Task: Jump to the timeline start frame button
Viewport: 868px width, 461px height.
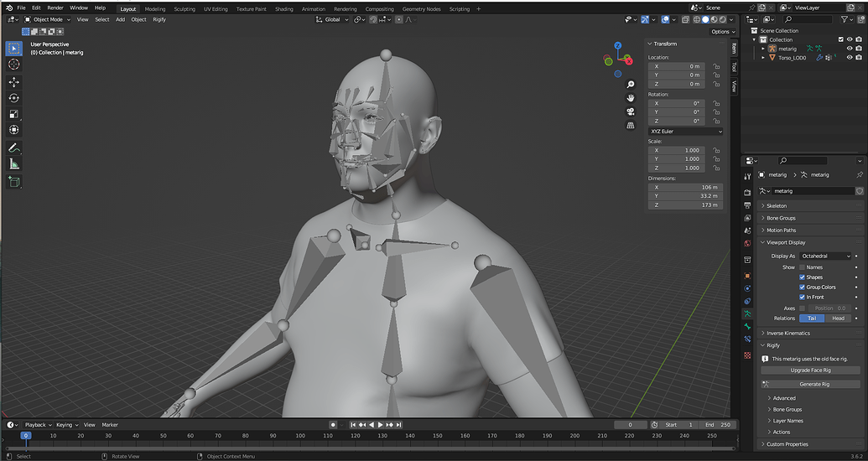Action: point(353,425)
